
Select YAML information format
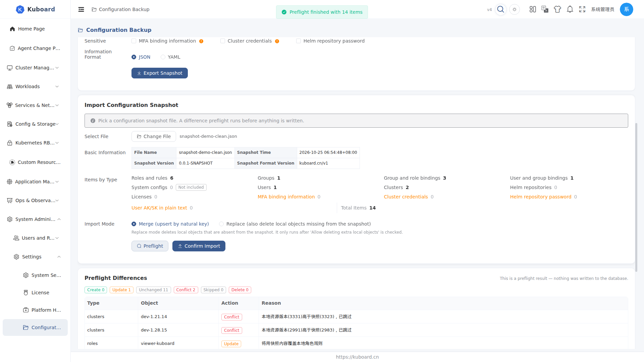163,57
